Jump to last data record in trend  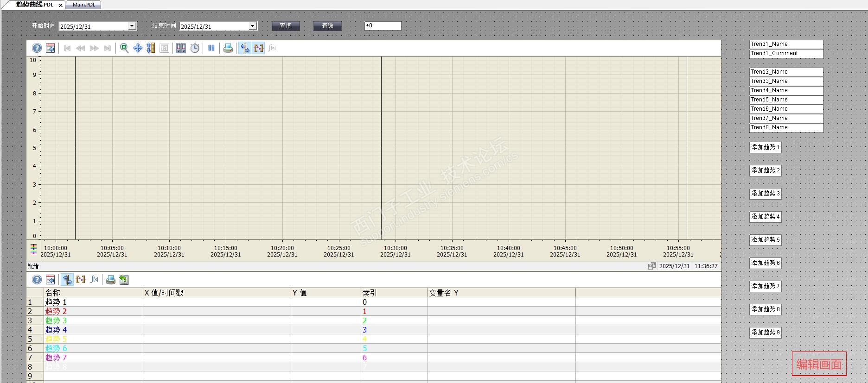(108, 48)
